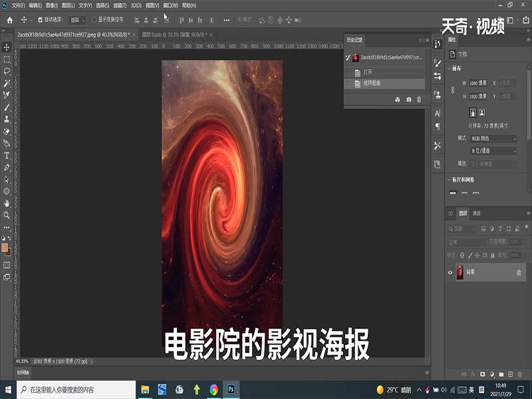Switch to the 通道 tab
Screen dimensions: 532x399
(476, 213)
